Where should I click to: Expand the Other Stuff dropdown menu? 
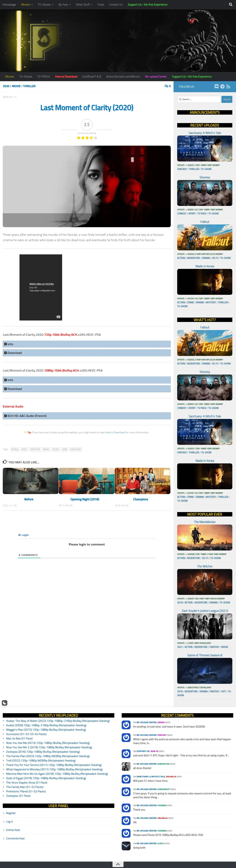(x=84, y=5)
